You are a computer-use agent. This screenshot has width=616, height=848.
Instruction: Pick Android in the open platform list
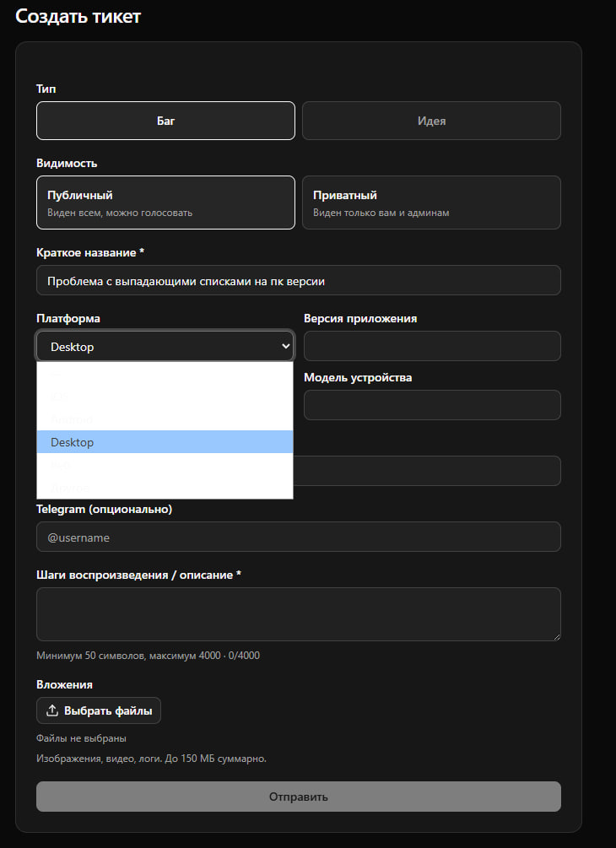pyautogui.click(x=165, y=419)
